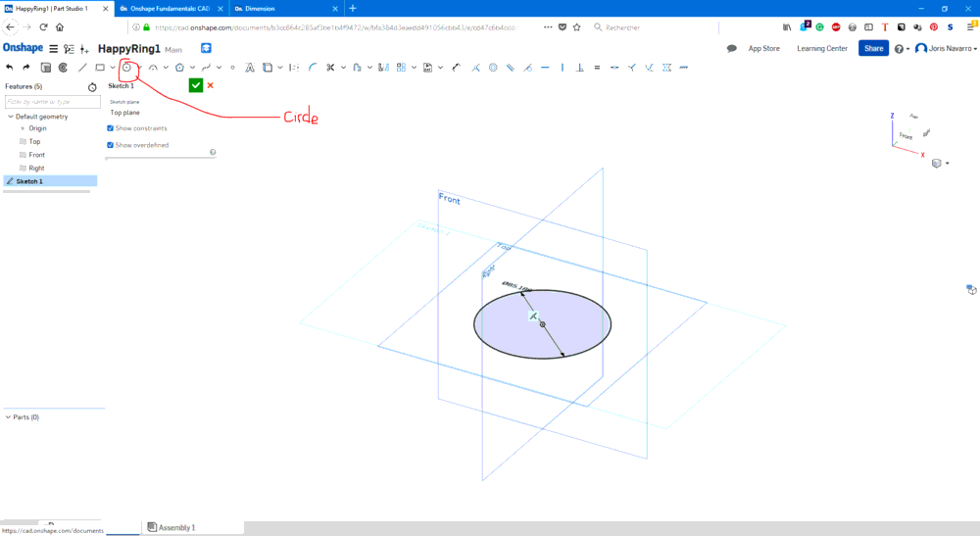Reload the page with browser refresh
The image size is (980, 536).
[44, 26]
